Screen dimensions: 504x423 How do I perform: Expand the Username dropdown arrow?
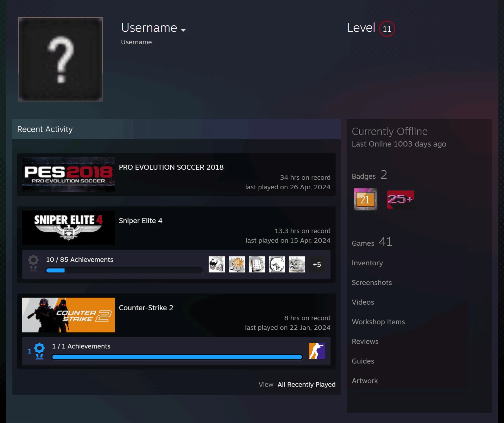pyautogui.click(x=183, y=30)
